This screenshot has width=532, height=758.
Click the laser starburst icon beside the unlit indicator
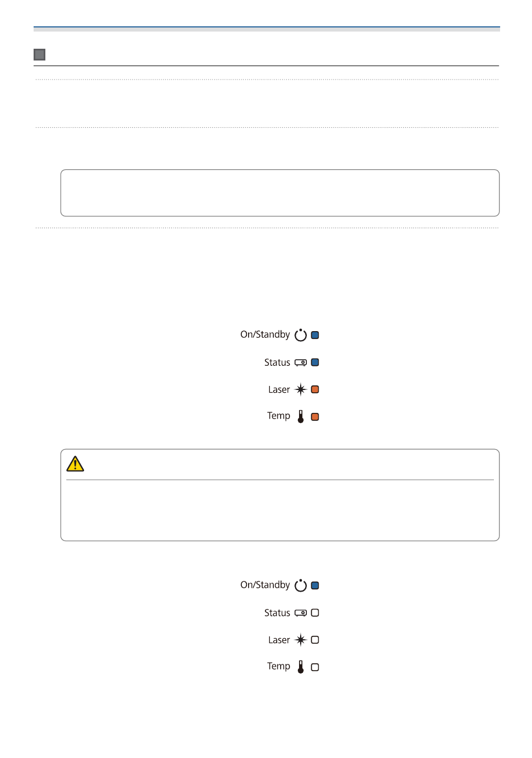tap(301, 640)
